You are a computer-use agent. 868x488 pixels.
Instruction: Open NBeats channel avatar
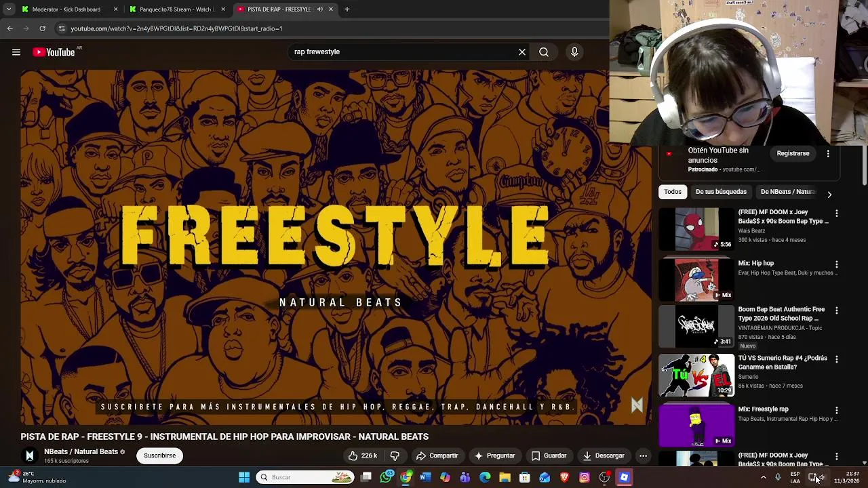29,456
